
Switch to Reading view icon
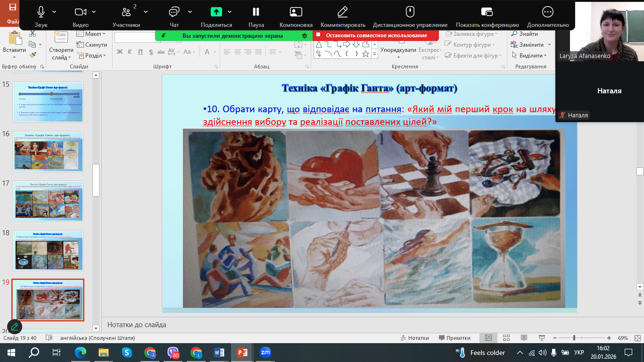[524, 338]
